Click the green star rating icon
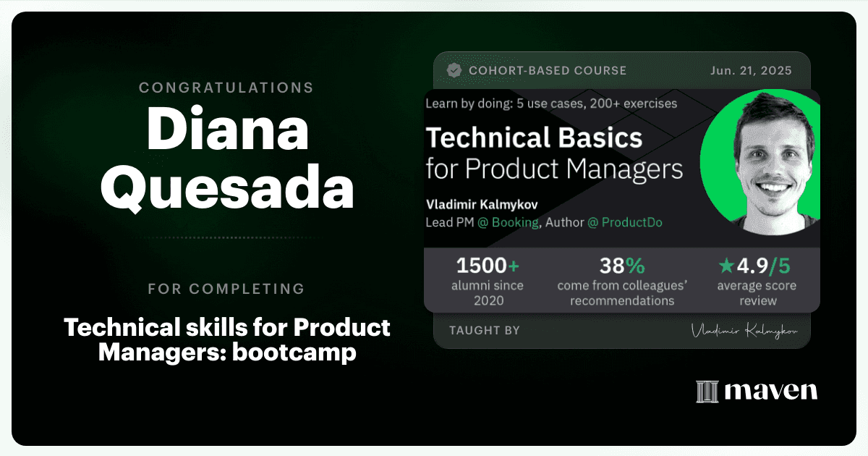 [725, 266]
